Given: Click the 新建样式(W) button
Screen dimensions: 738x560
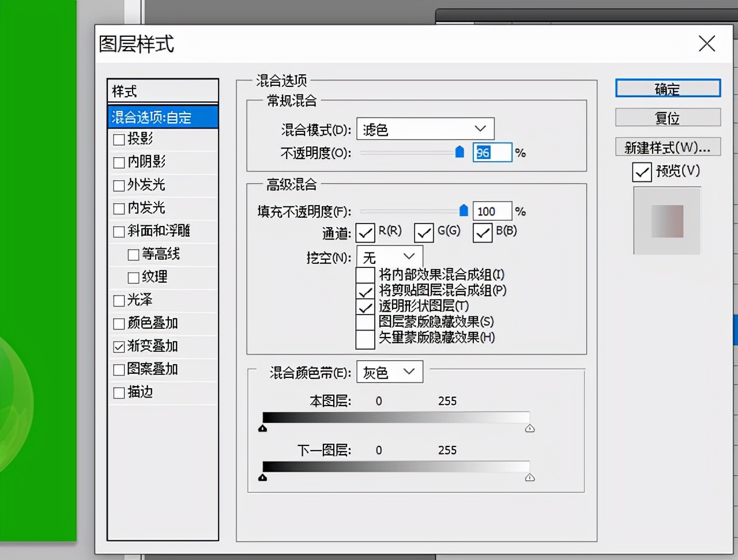Looking at the screenshot, I should click(667, 146).
